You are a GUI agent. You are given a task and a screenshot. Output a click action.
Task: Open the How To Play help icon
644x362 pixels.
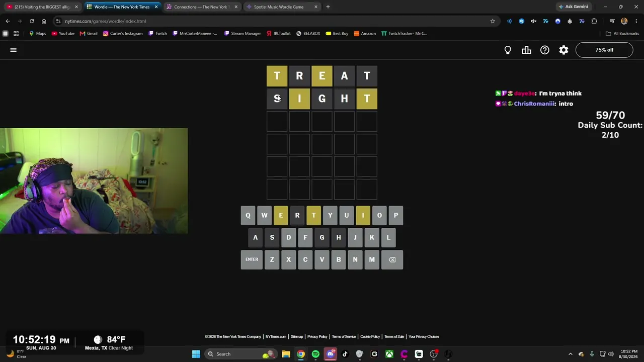[545, 50]
